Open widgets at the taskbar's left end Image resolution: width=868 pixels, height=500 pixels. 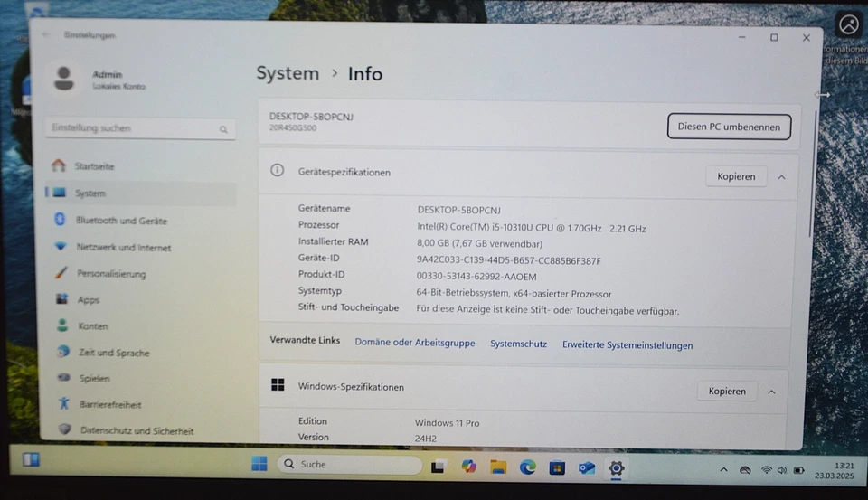tap(31, 459)
